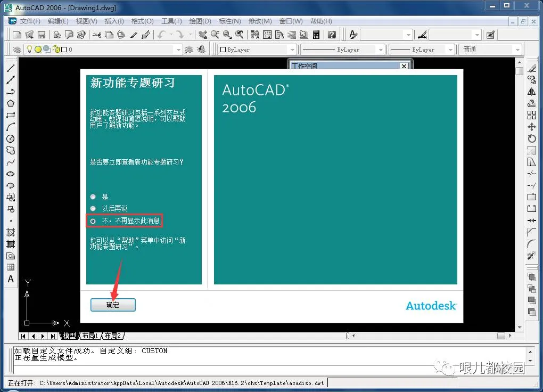Switch to the 模型 model tab
The height and width of the screenshot is (392, 543).
click(x=69, y=336)
